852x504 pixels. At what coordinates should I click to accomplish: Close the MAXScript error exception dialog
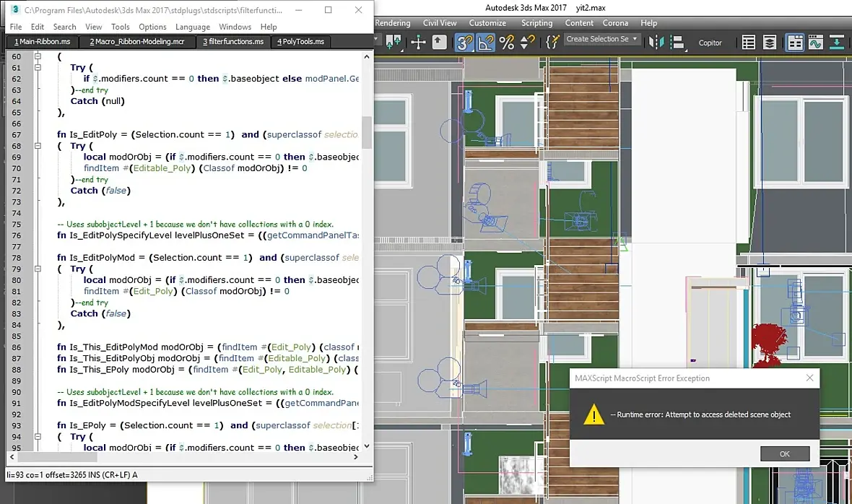point(809,378)
